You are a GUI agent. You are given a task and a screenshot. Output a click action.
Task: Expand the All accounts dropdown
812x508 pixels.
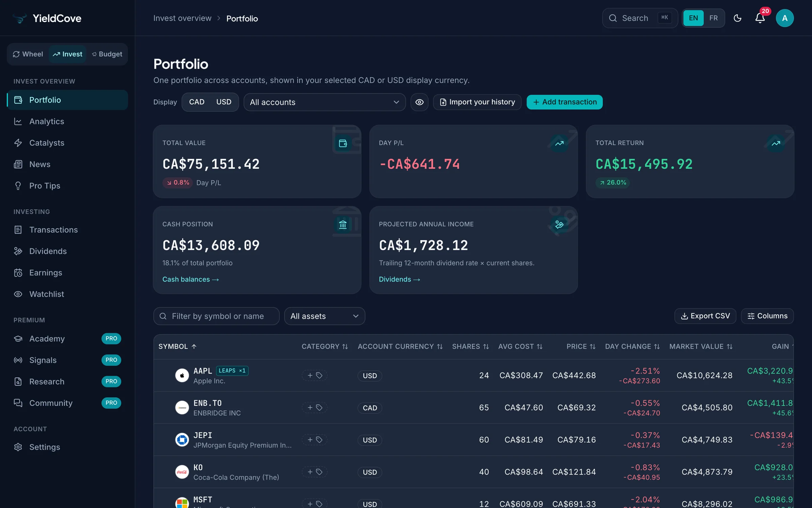[324, 102]
